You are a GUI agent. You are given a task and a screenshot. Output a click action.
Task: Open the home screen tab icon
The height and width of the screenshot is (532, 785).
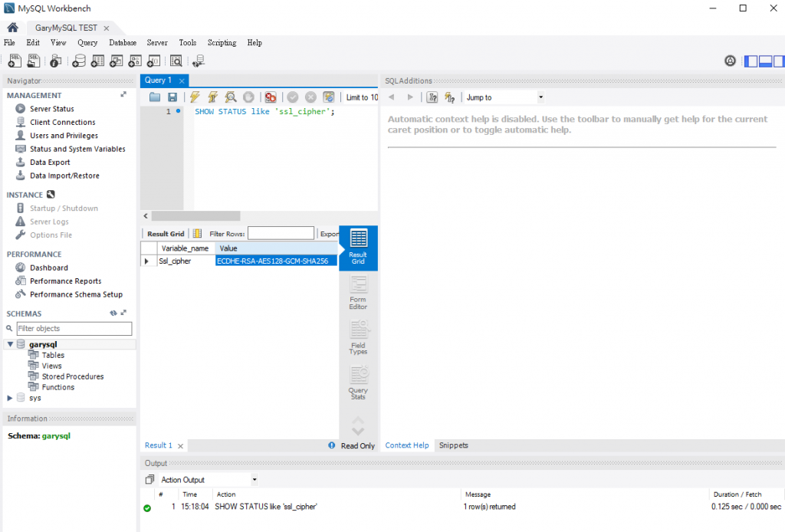point(12,28)
